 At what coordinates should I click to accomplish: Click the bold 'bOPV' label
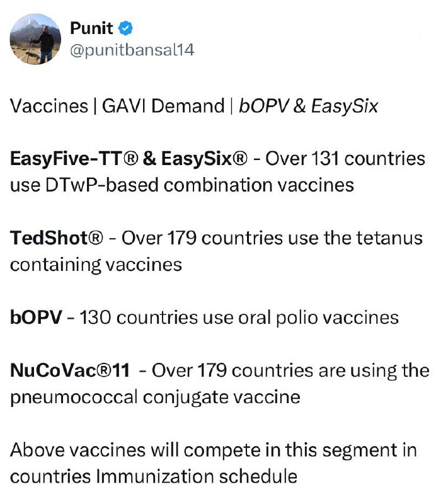(36, 318)
